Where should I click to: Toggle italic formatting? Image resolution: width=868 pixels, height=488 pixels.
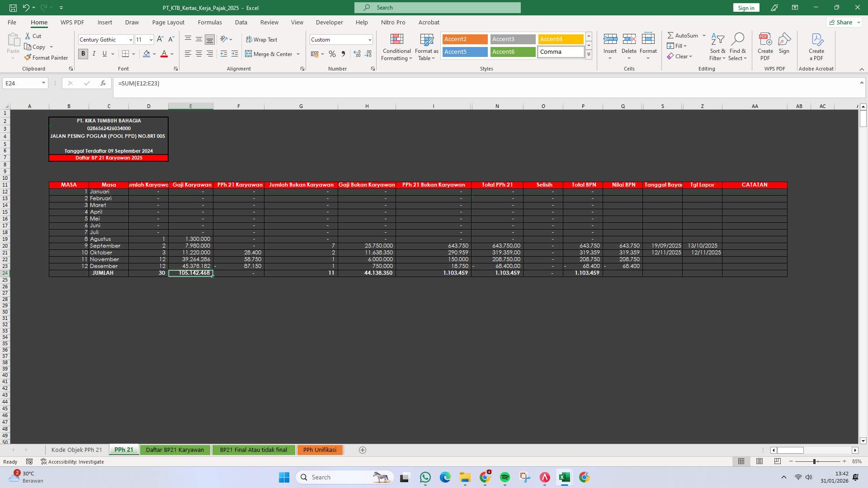94,54
